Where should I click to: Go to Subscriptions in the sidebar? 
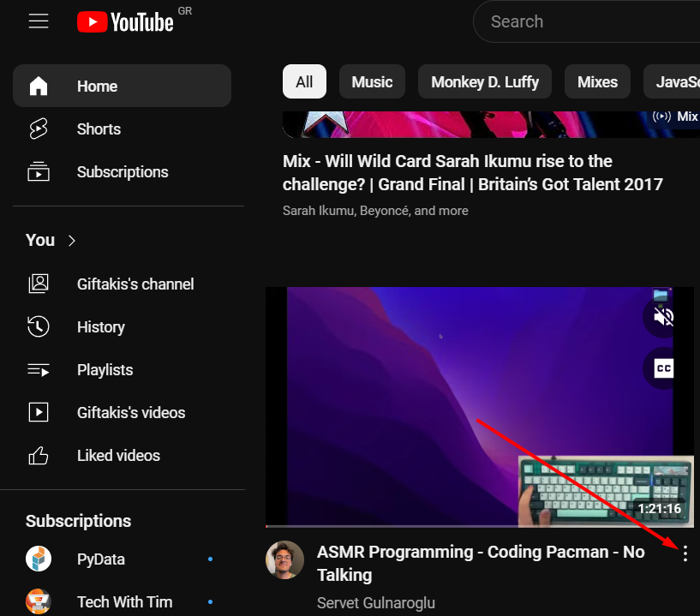tap(122, 172)
